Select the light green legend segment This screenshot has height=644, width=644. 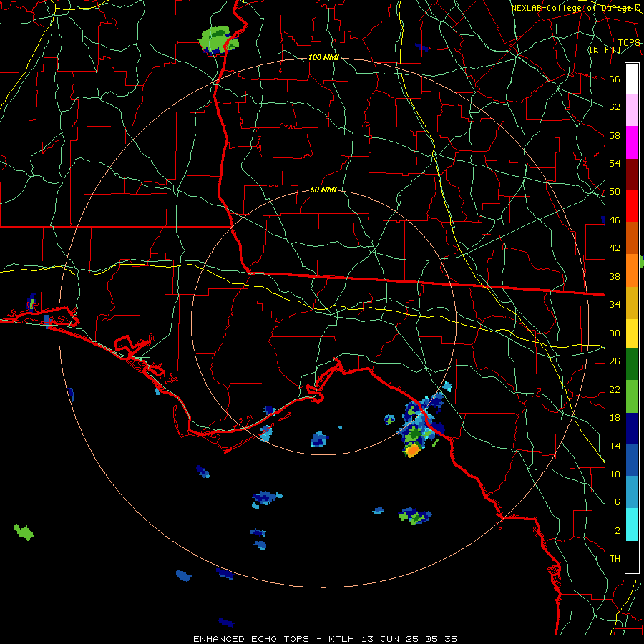[632, 396]
